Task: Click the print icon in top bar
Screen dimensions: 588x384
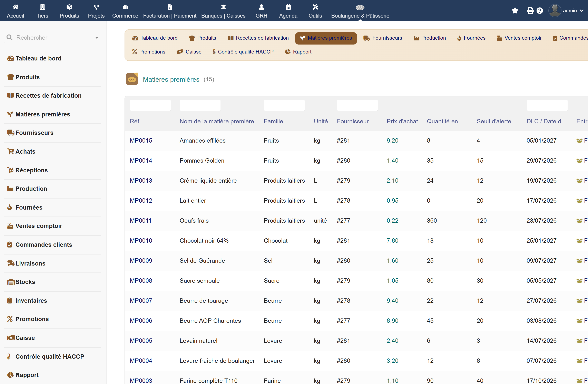Action: (x=530, y=11)
